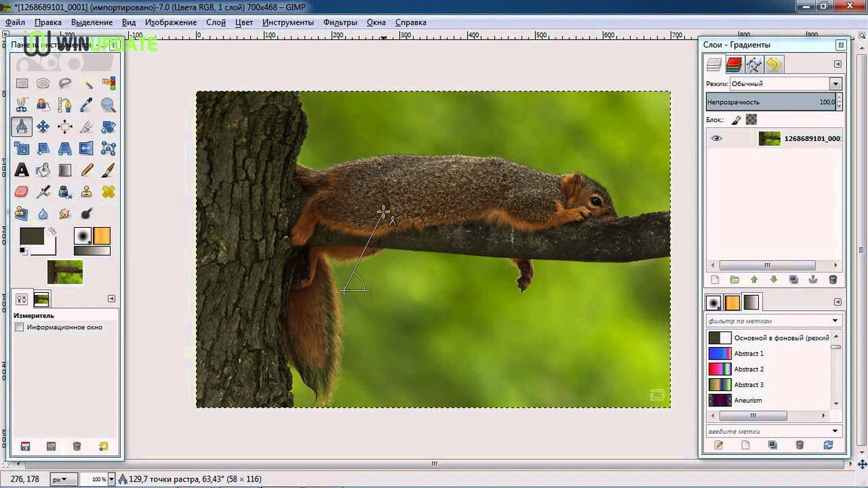868x488 pixels.
Task: Select the Alignment tool
Action: 65,127
